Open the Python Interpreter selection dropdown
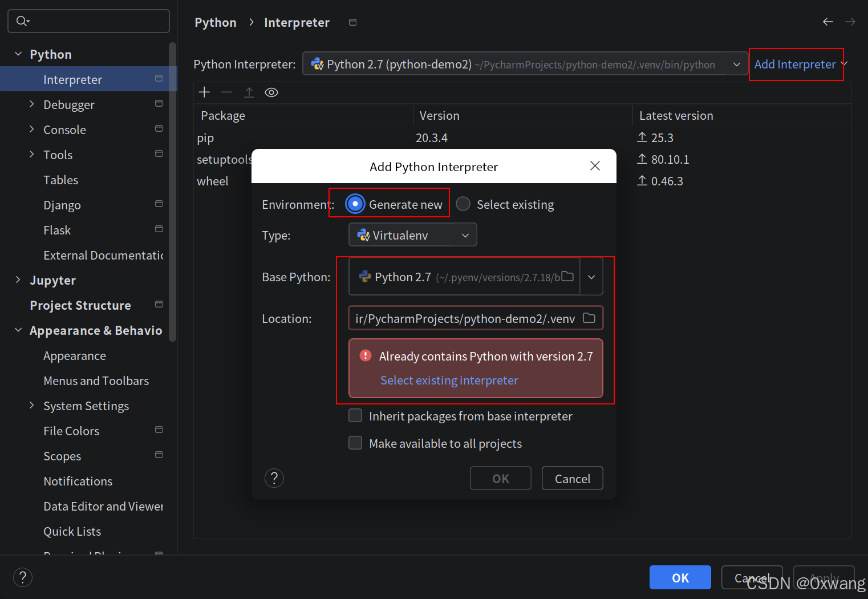The image size is (868, 599). click(x=525, y=64)
